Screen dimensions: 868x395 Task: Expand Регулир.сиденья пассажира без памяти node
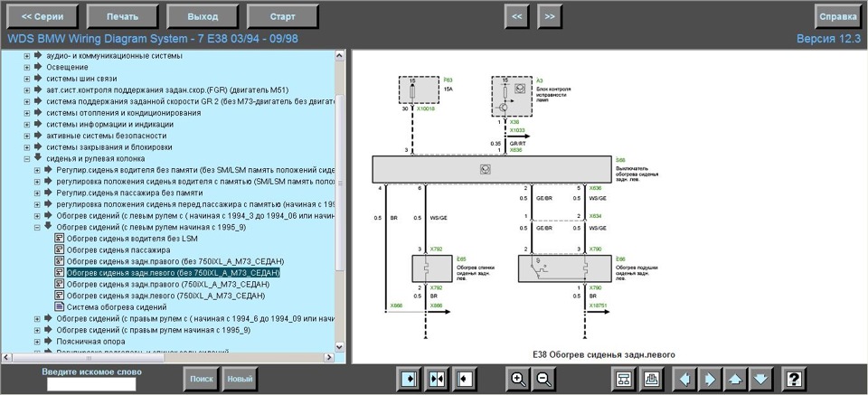point(37,193)
